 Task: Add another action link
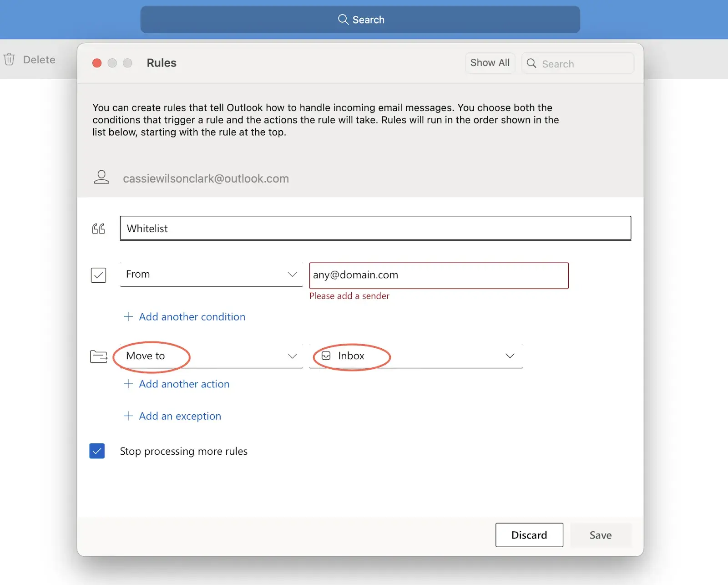[184, 384]
